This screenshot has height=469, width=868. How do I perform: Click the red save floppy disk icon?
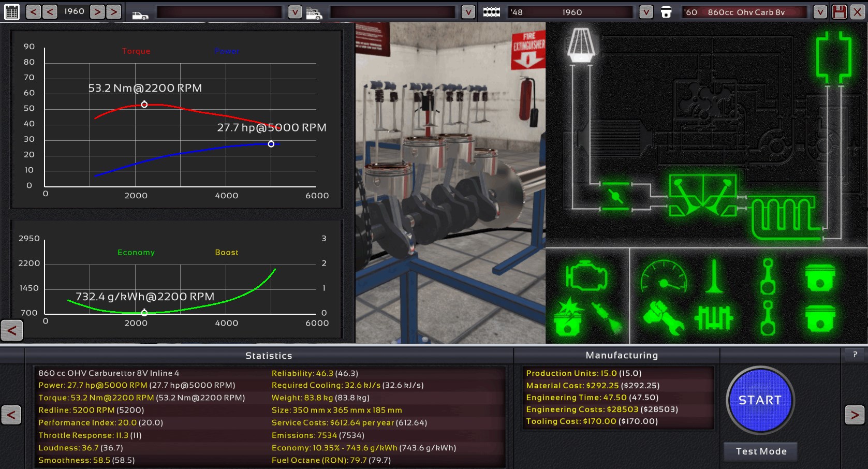click(840, 12)
